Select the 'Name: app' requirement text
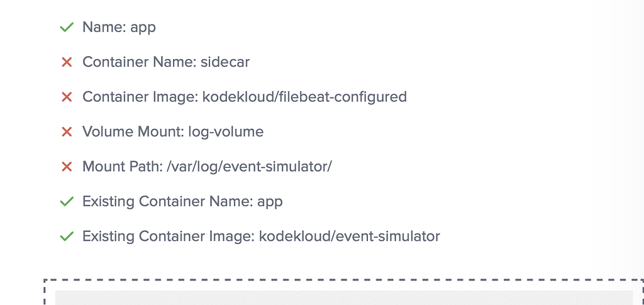Viewport: 644px width, 305px height. point(119,28)
